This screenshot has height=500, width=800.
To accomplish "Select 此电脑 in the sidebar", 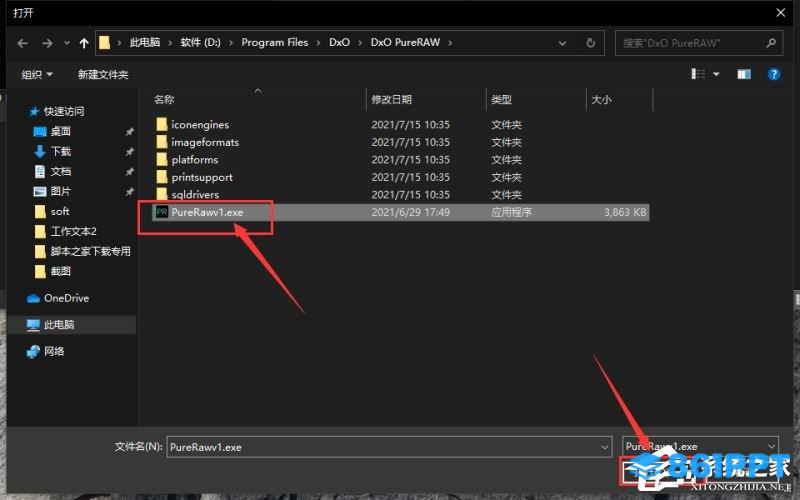I will 59,324.
